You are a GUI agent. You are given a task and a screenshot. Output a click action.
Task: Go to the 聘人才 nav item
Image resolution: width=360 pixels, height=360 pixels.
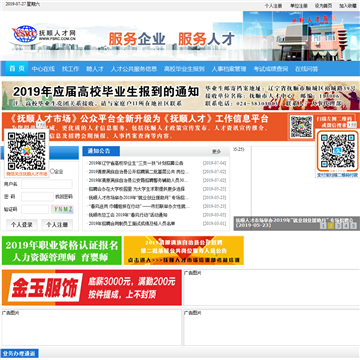(95, 69)
